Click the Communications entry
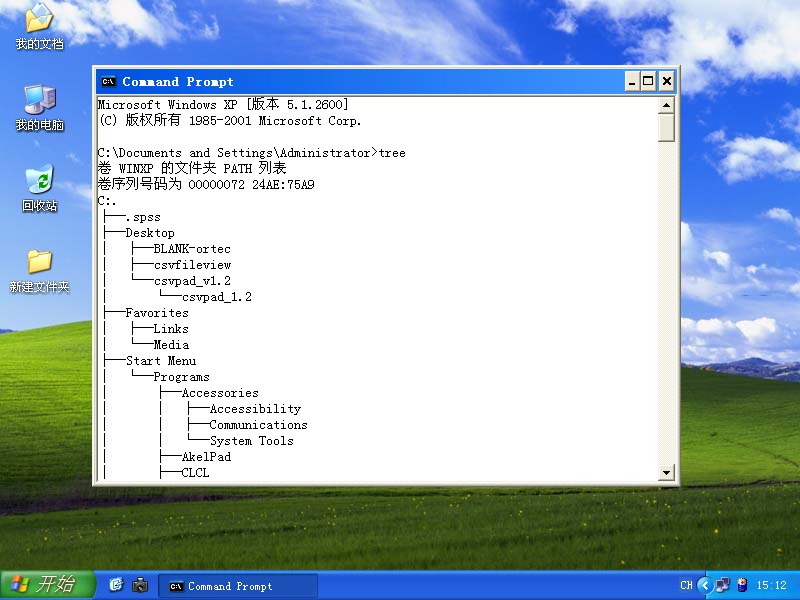The image size is (800, 600). [259, 425]
